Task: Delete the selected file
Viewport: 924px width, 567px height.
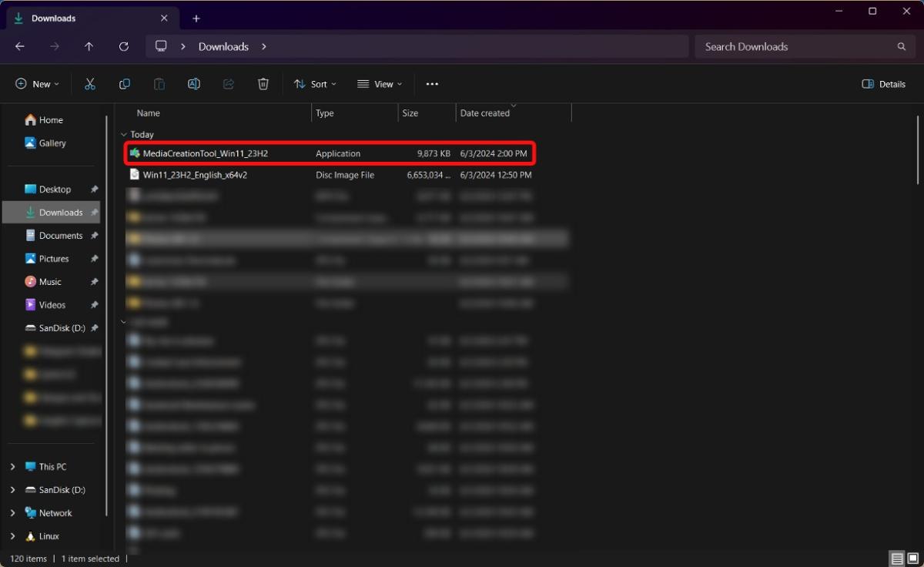Action: pyautogui.click(x=263, y=84)
